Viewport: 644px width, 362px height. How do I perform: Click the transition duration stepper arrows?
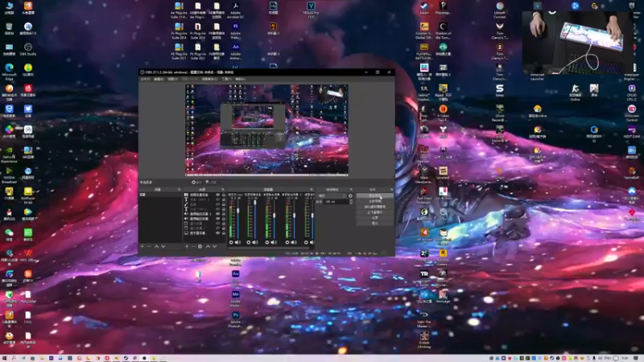351,202
